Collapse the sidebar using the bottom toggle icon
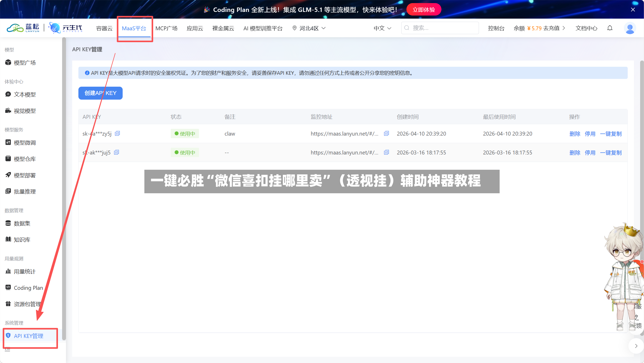Viewport: 644px width, 363px height. [x=8, y=349]
